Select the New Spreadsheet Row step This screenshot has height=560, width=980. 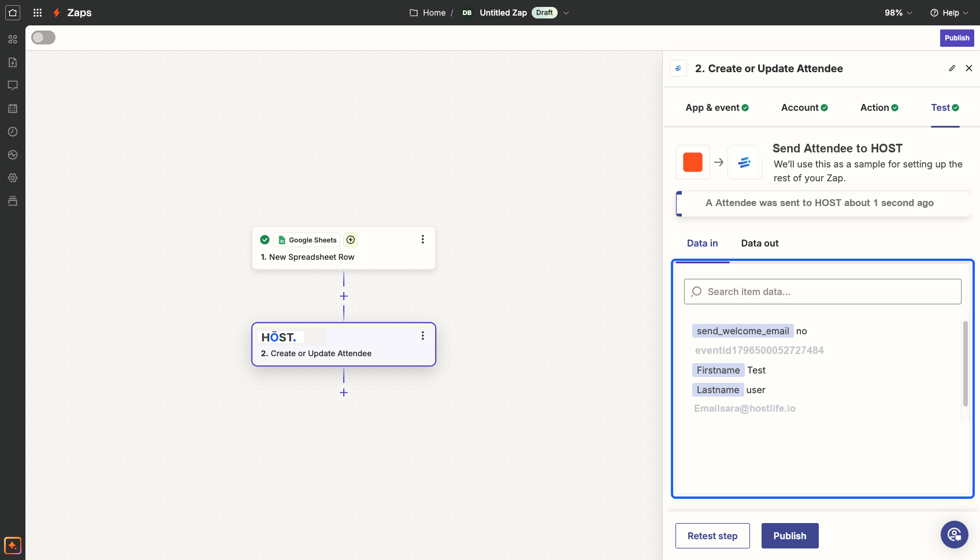point(344,248)
